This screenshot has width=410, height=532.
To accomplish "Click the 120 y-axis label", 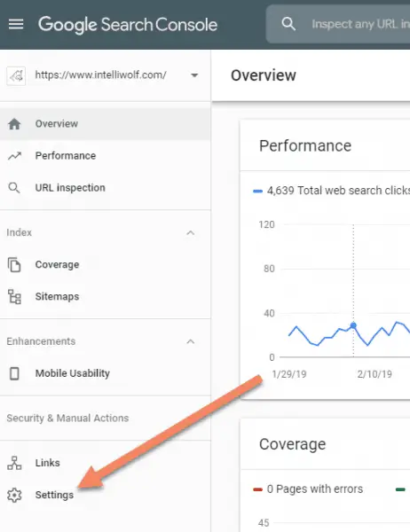I will (266, 224).
